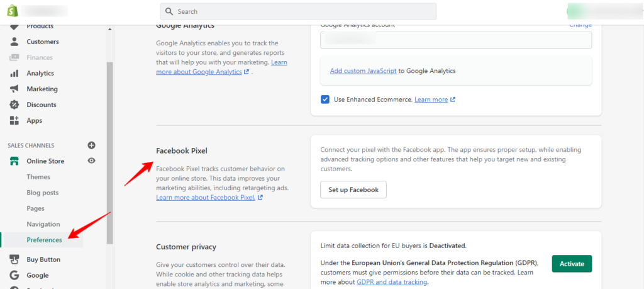Click Set up Facebook button

[x=353, y=190]
